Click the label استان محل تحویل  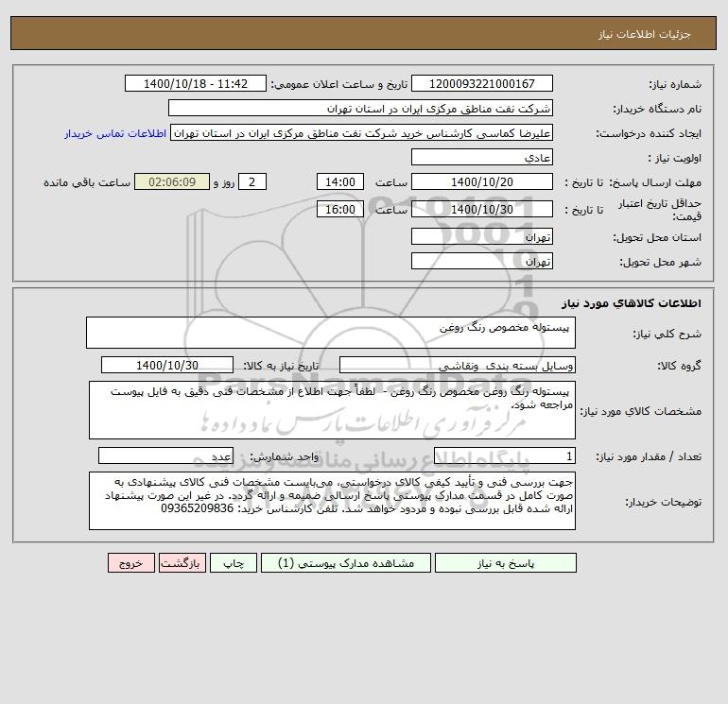(657, 237)
